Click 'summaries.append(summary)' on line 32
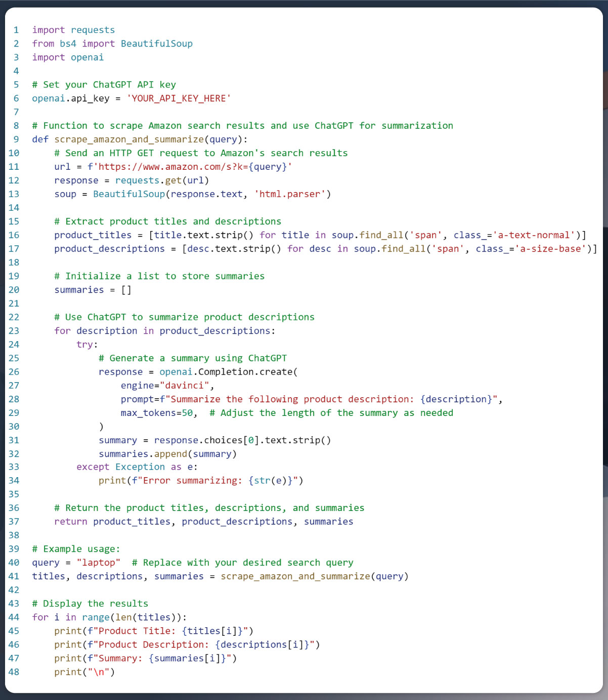This screenshot has height=700, width=608. pos(167,453)
